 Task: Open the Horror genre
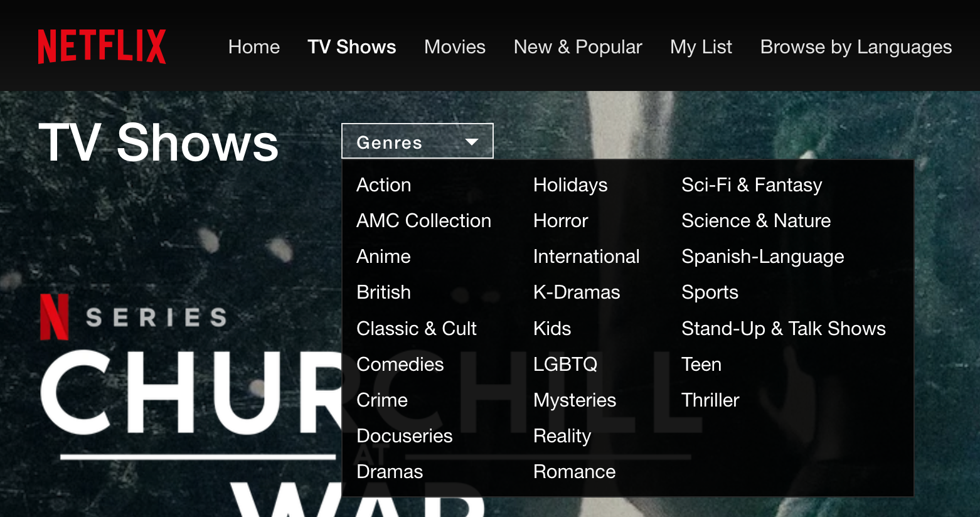(x=560, y=220)
